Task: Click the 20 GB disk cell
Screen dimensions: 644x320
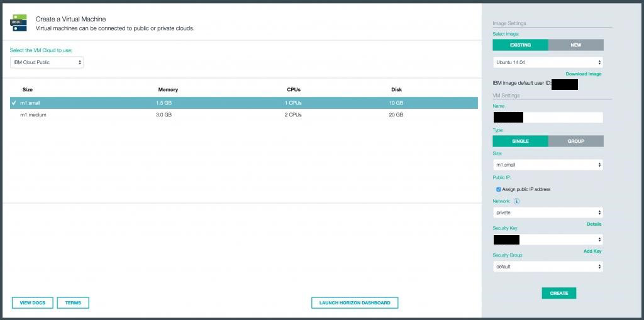Action: [396, 115]
